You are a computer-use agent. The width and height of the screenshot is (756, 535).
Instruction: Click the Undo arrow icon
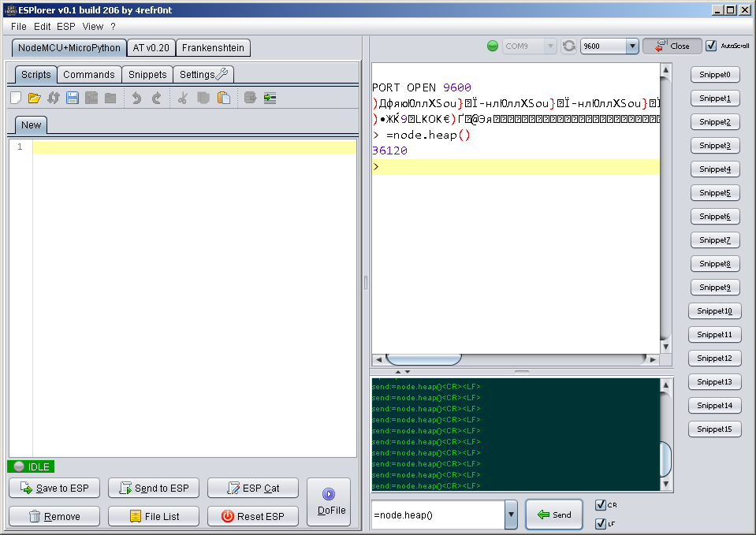click(136, 98)
